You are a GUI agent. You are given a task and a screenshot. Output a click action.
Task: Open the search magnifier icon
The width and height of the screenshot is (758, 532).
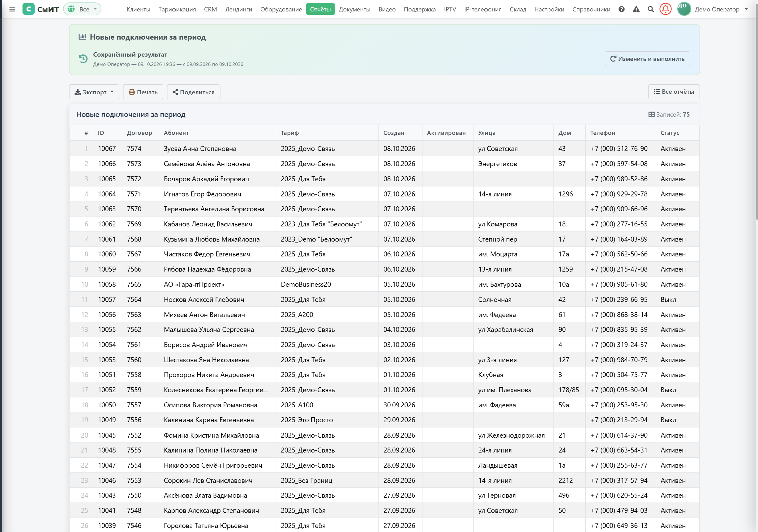point(650,9)
